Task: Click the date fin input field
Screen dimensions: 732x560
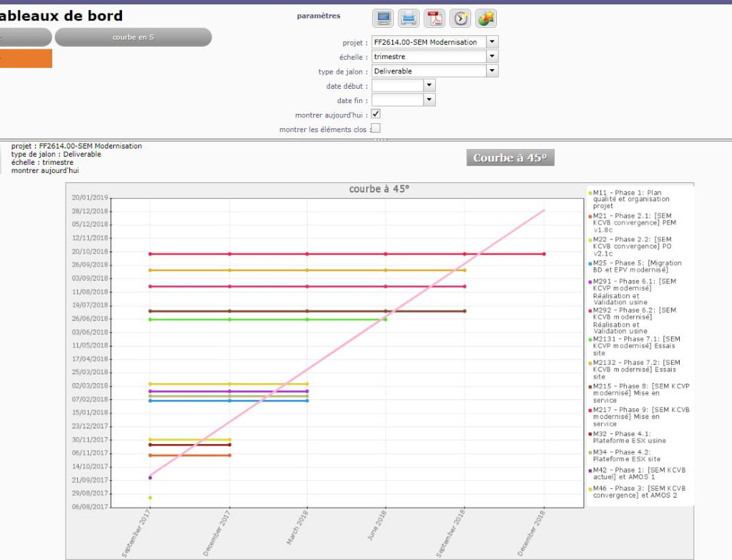Action: click(x=398, y=100)
